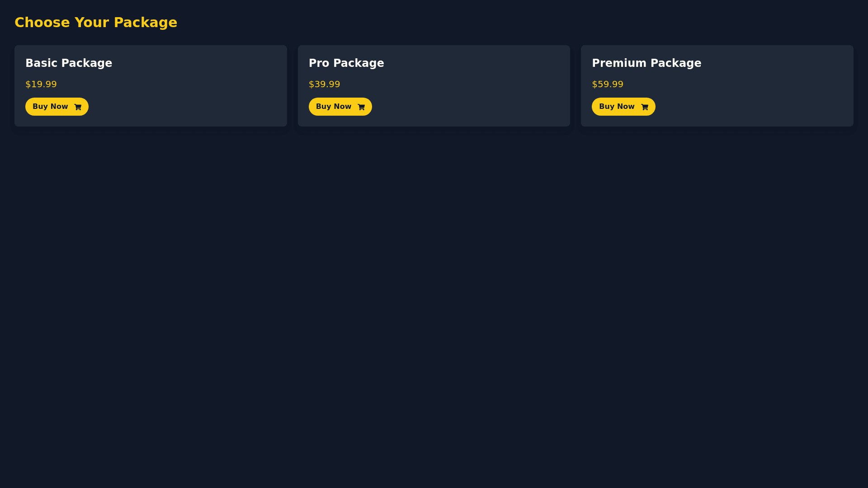Click the Choose Your Package heading
Viewport: 868px width, 488px height.
96,23
